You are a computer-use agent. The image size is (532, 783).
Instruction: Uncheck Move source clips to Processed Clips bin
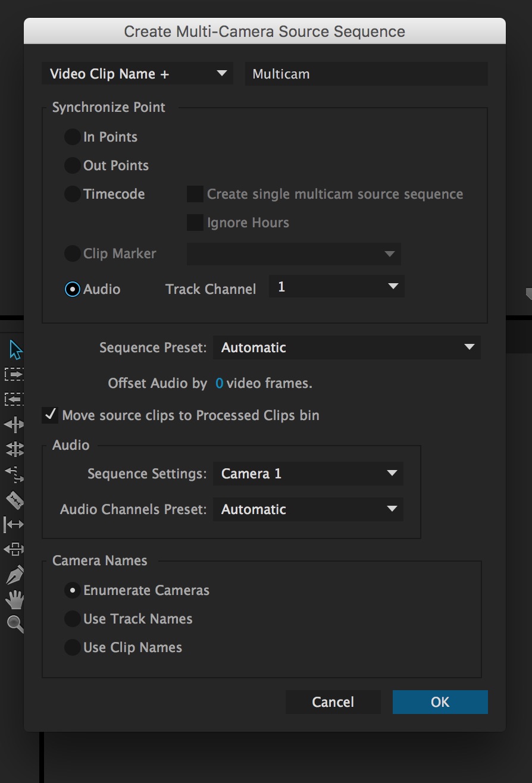(50, 415)
